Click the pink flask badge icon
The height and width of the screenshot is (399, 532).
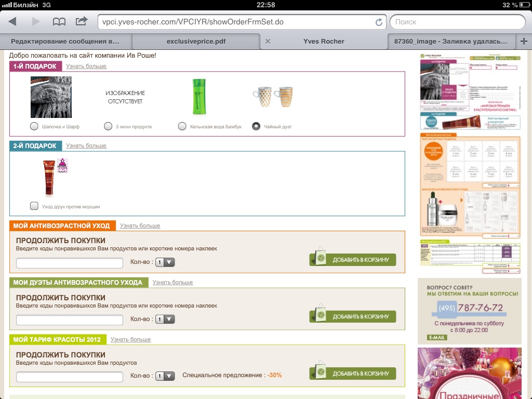point(62,166)
